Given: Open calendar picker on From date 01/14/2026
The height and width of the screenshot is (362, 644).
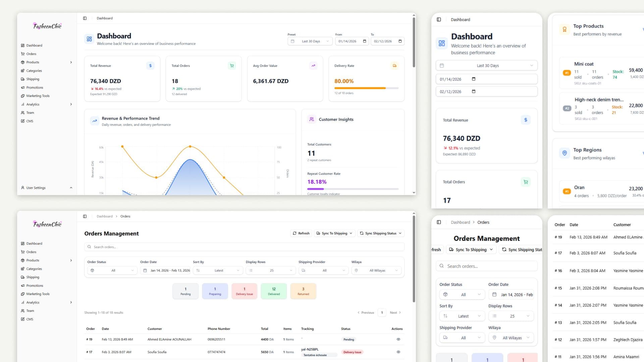Looking at the screenshot, I should (x=365, y=41).
